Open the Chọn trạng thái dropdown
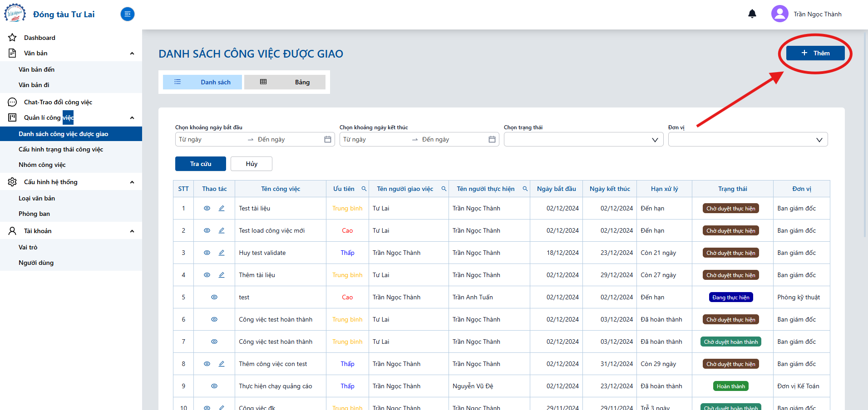The image size is (868, 410). (x=583, y=139)
